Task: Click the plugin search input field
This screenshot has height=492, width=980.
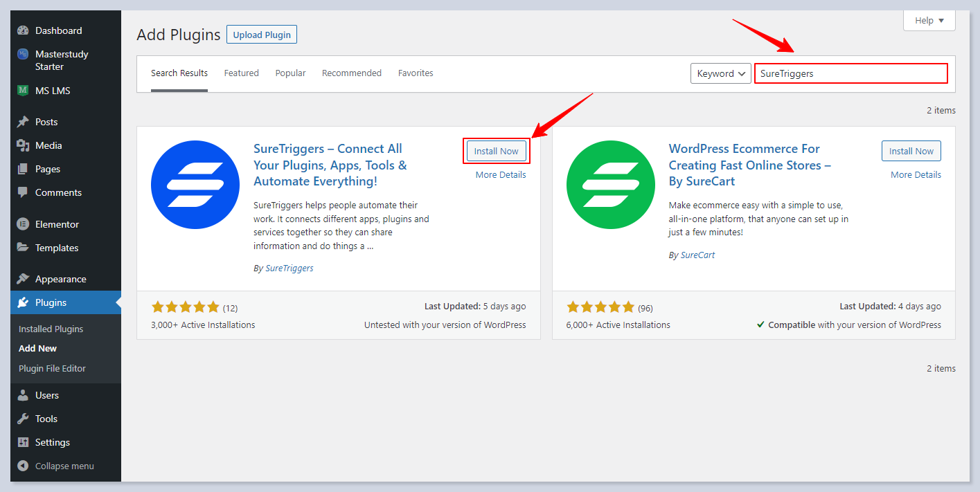Action: pyautogui.click(x=850, y=73)
